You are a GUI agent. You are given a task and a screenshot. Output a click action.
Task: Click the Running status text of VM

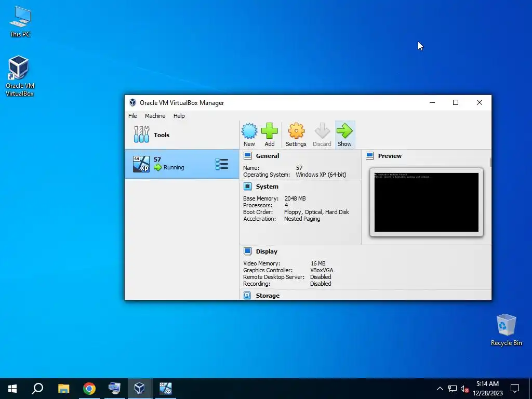(x=174, y=168)
